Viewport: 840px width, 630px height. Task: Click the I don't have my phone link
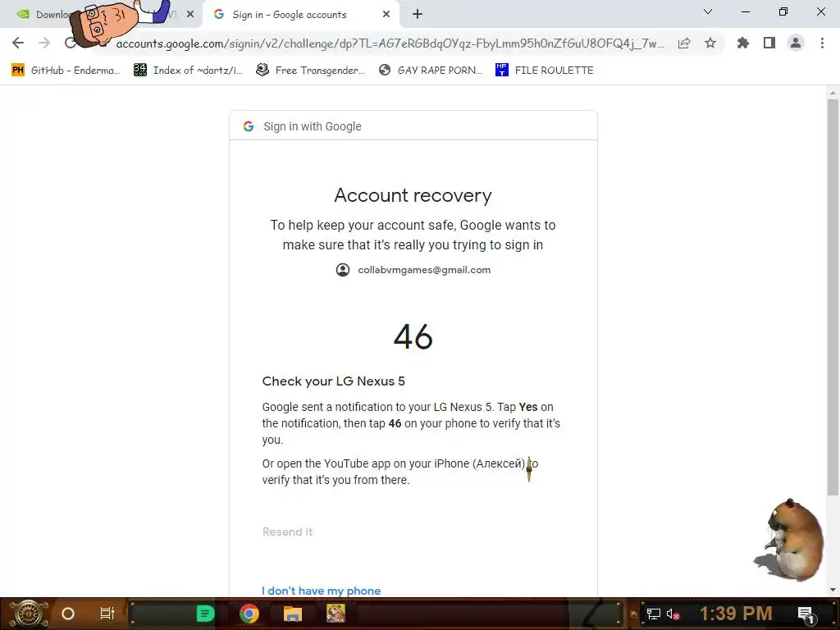point(322,591)
